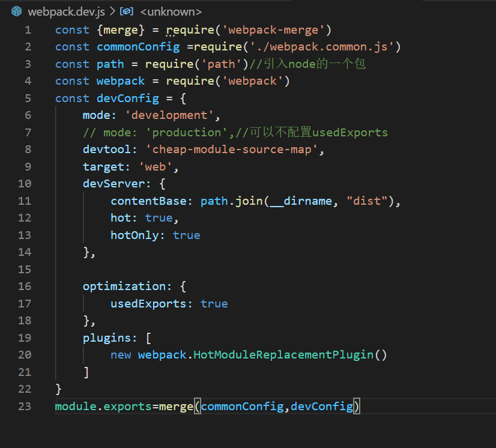Click the 'webpack-merge' string on line 1
The width and height of the screenshot is (496, 448).
pyautogui.click(x=273, y=30)
